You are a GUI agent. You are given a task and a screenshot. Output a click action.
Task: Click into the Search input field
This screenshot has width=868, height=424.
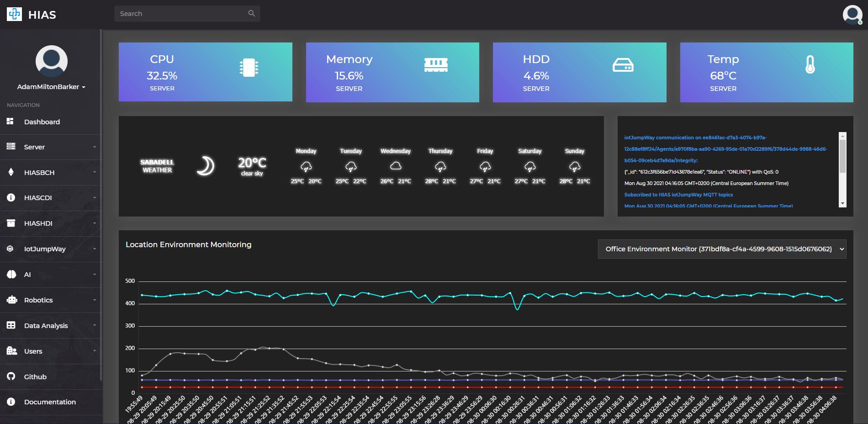[x=187, y=14]
